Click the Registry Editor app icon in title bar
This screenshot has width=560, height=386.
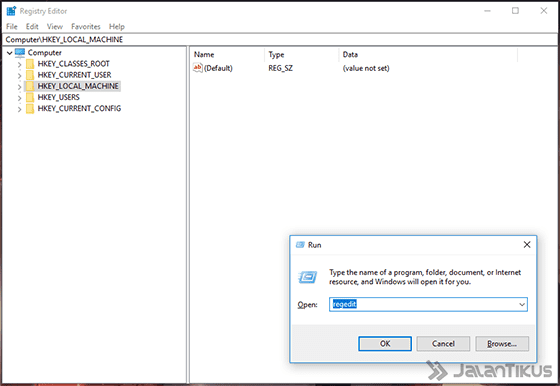tap(11, 11)
